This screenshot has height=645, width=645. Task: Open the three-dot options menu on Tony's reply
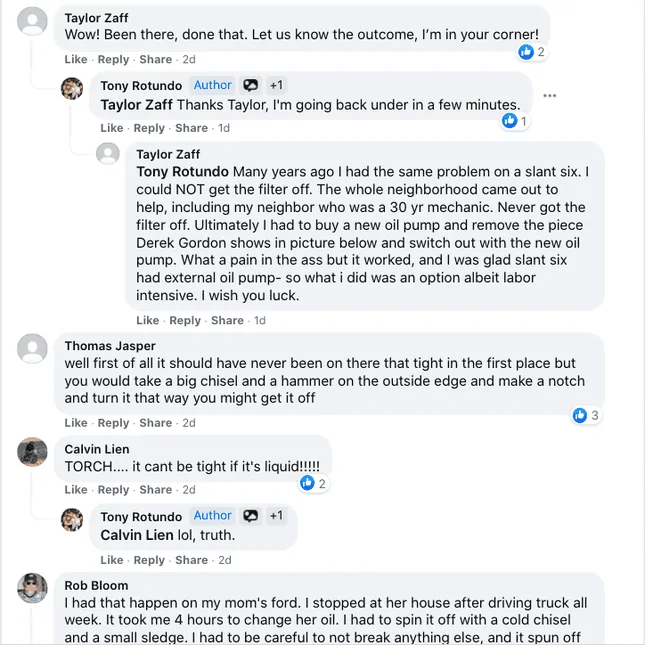click(x=550, y=96)
